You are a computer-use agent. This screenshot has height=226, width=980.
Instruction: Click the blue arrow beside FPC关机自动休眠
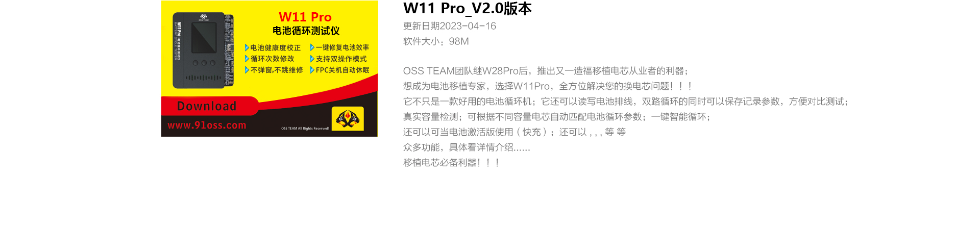[312, 70]
